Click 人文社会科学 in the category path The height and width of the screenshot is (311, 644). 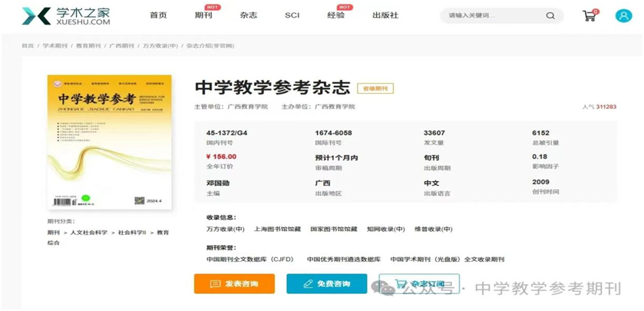(88, 233)
